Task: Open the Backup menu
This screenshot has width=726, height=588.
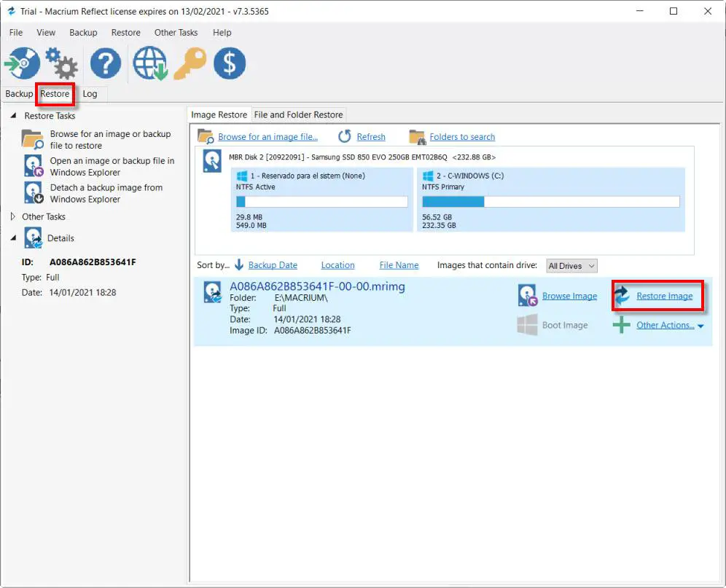Action: pyautogui.click(x=83, y=32)
